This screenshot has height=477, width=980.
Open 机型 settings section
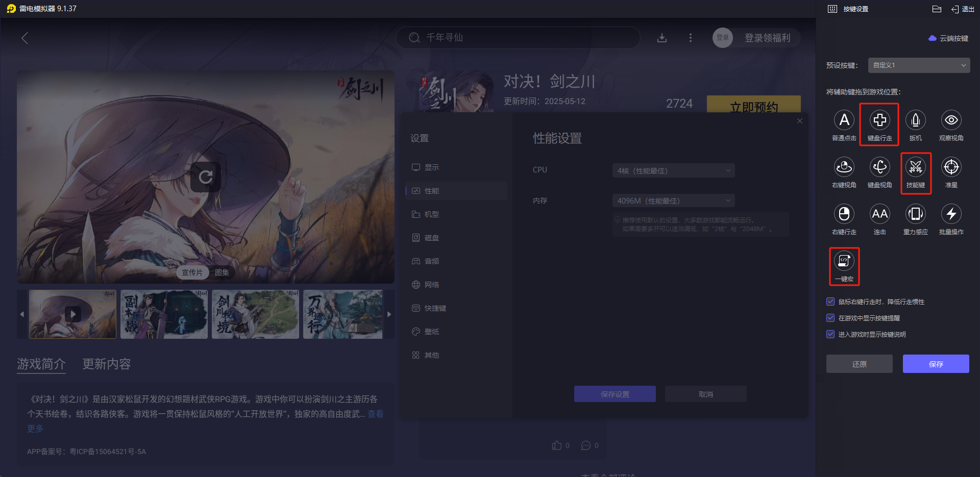(456, 214)
